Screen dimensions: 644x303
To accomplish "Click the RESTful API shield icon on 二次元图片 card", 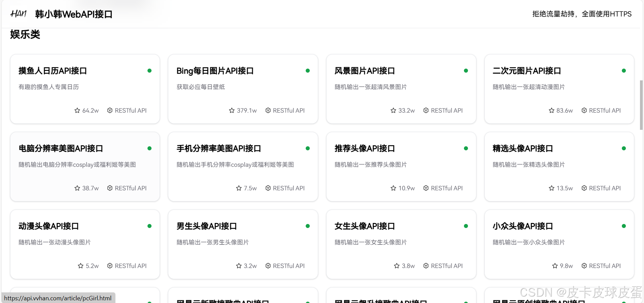I will (584, 110).
